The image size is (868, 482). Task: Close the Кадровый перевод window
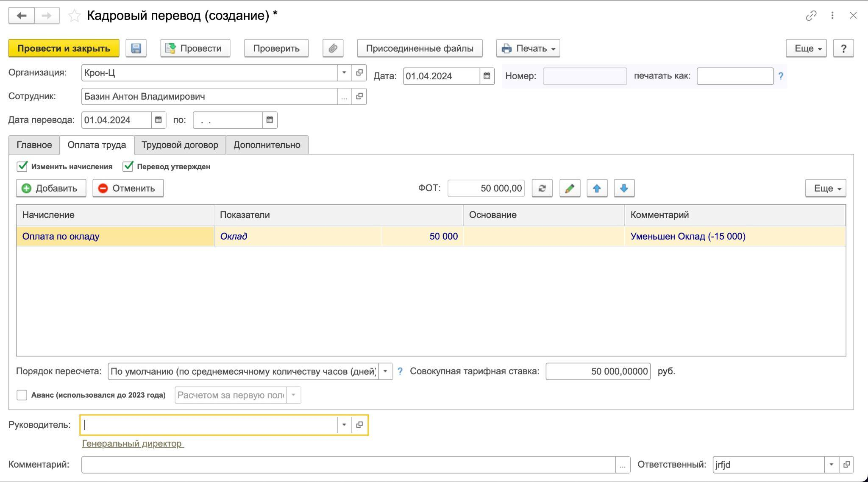point(853,16)
